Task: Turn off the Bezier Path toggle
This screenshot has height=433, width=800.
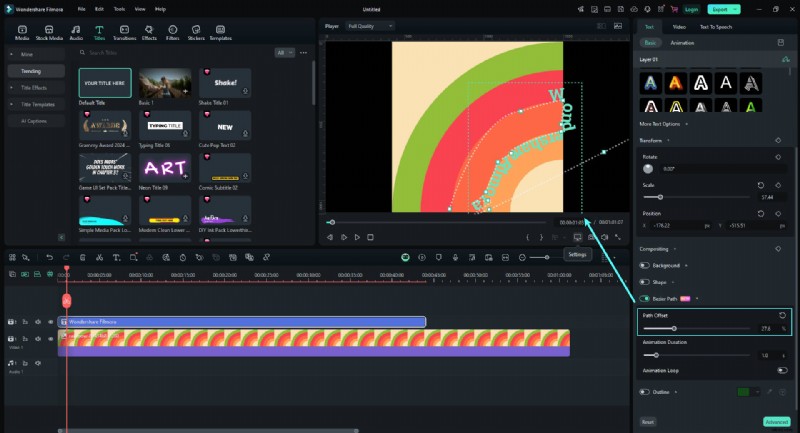Action: [x=645, y=298]
